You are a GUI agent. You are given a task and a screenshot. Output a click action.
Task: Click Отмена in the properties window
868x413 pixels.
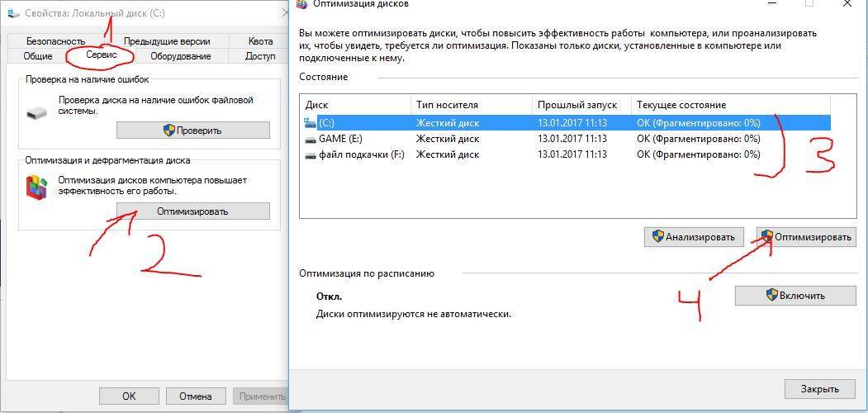point(196,396)
